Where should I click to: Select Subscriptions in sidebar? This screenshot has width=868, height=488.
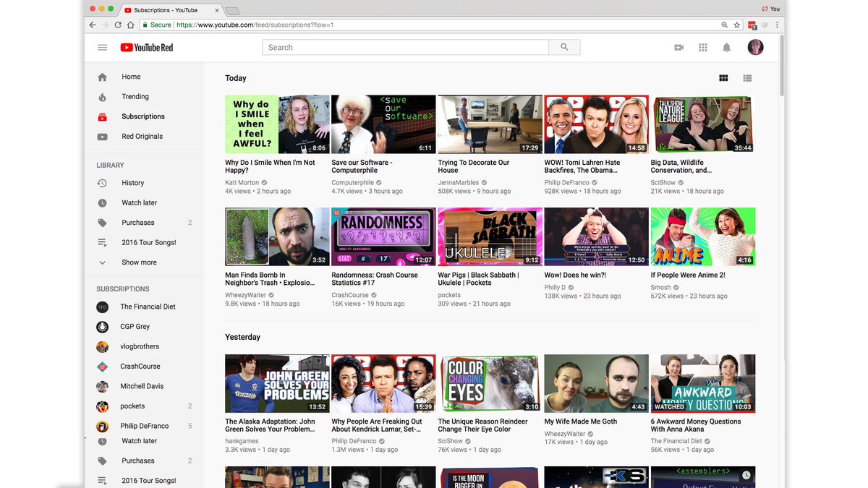[x=144, y=116]
